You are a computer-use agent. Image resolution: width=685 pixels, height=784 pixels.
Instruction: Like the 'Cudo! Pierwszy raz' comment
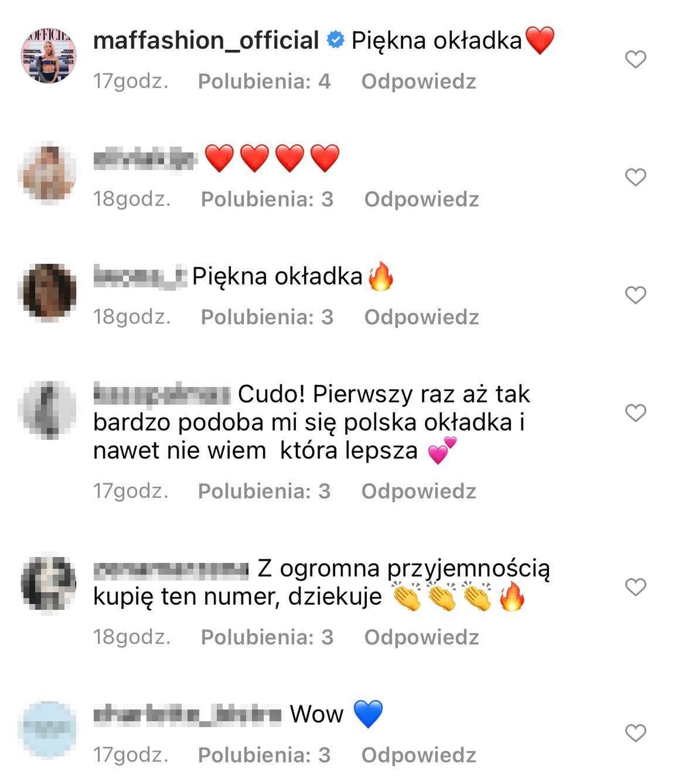point(636,413)
